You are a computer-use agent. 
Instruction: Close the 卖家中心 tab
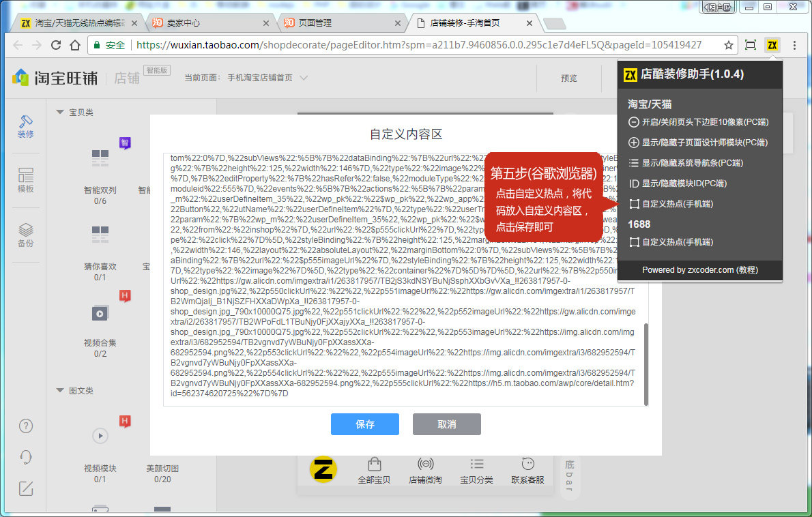(x=266, y=23)
